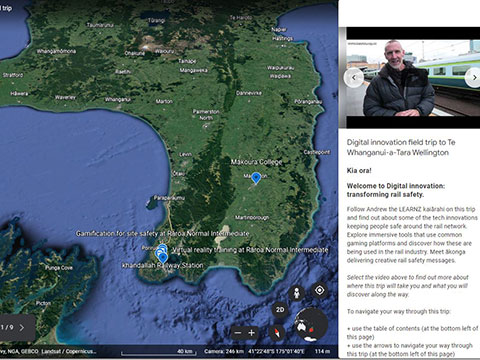480x360 pixels.
Task: Click the coordinates readout 41°22'48"S
Action: coord(276,351)
